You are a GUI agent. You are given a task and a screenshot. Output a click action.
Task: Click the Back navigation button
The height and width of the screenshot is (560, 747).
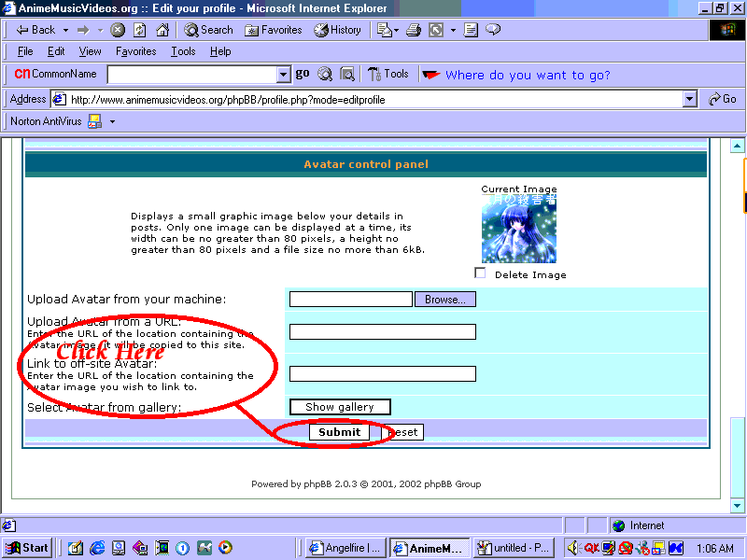(35, 30)
